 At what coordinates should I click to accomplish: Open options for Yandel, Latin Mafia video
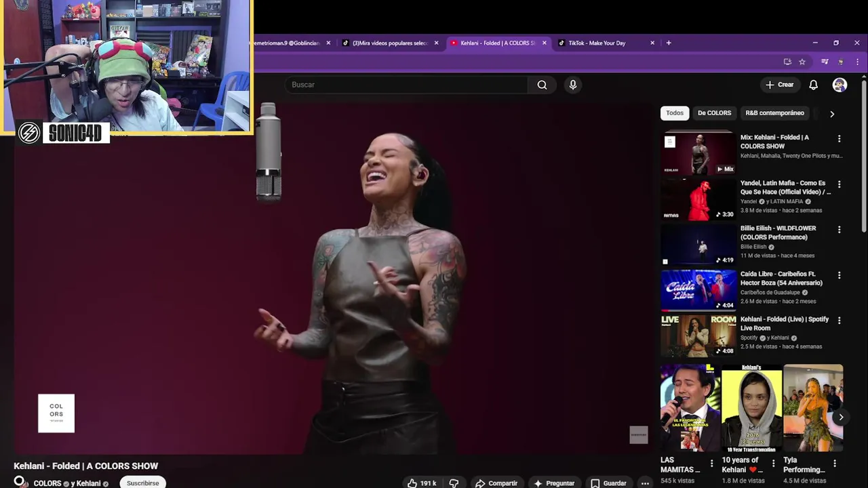click(839, 184)
